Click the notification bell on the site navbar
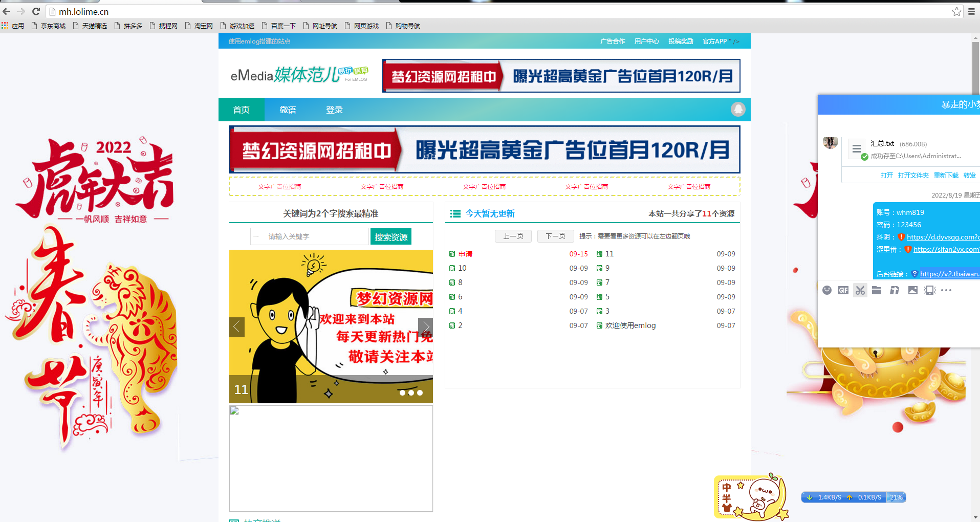 (x=738, y=109)
